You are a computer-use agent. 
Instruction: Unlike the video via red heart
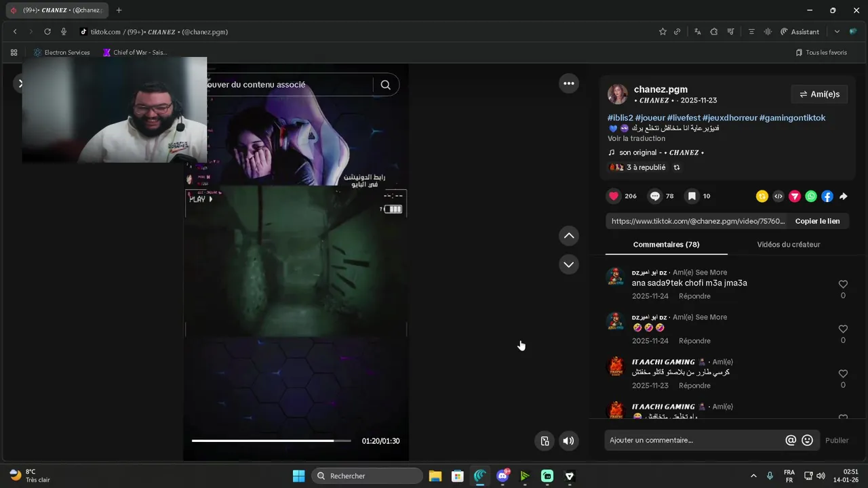point(614,196)
